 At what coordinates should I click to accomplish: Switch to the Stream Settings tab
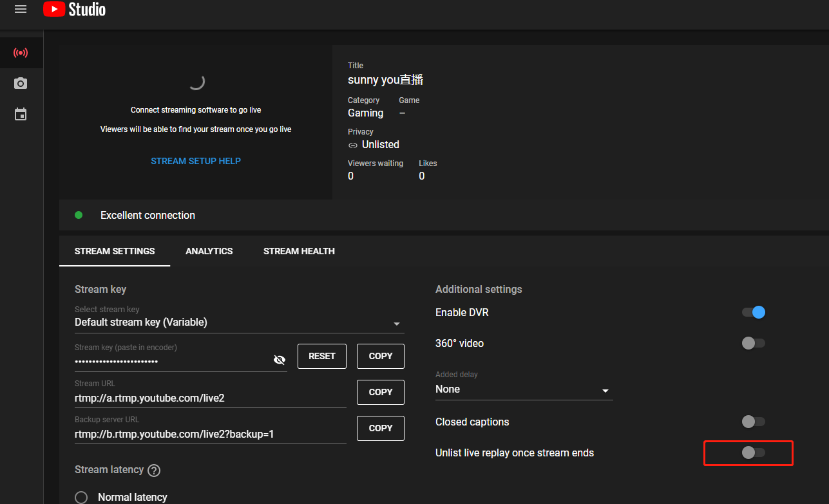pyautogui.click(x=115, y=251)
